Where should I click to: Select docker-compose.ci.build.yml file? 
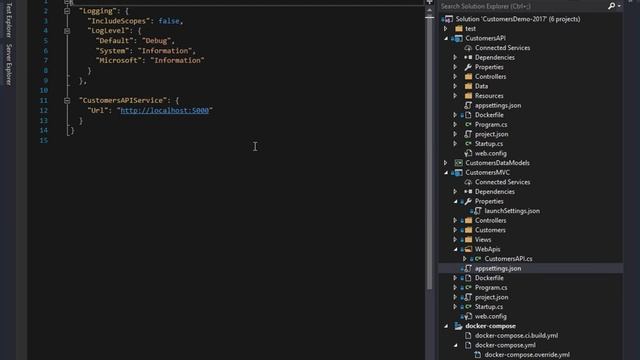(516, 336)
